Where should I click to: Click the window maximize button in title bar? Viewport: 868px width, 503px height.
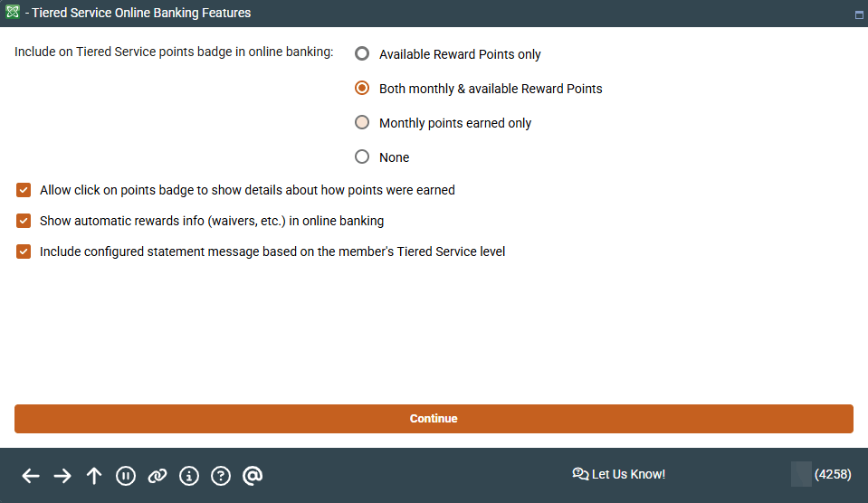(858, 14)
